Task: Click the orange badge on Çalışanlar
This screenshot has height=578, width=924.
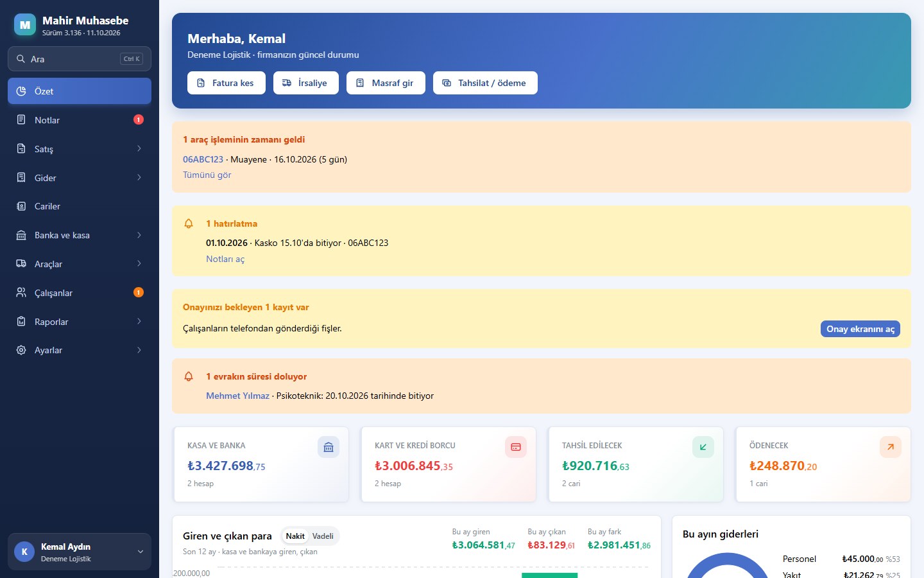Action: click(x=139, y=292)
